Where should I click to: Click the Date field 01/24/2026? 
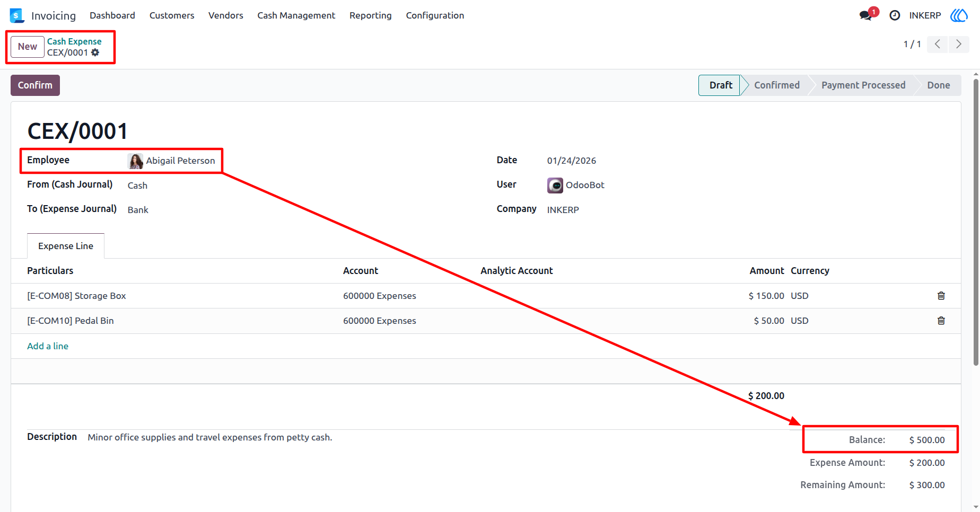pos(572,161)
